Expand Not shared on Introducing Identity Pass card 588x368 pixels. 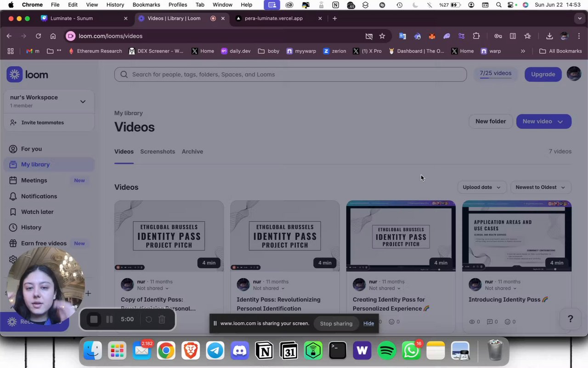[500, 288]
